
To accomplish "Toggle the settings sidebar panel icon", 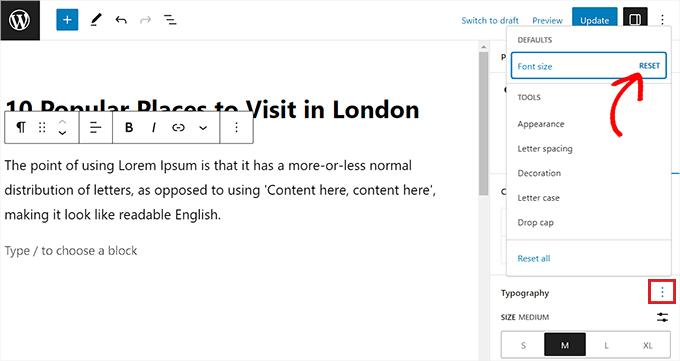I will coord(635,20).
